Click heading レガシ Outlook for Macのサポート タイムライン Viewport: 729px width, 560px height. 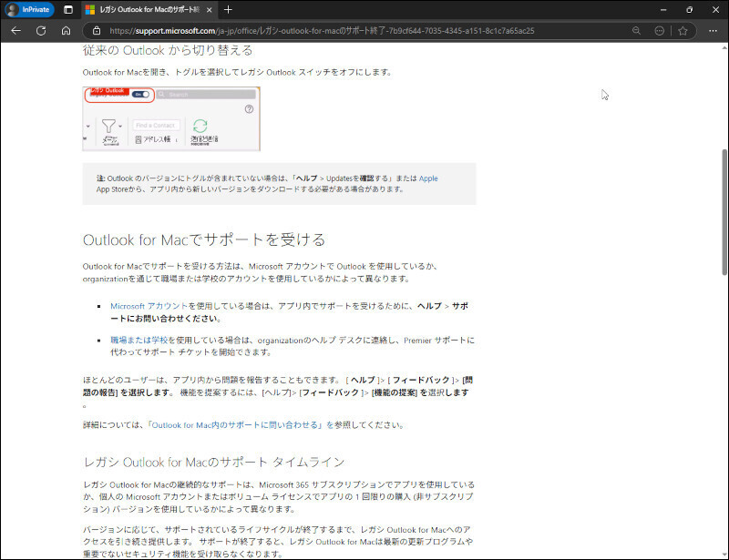214,462
